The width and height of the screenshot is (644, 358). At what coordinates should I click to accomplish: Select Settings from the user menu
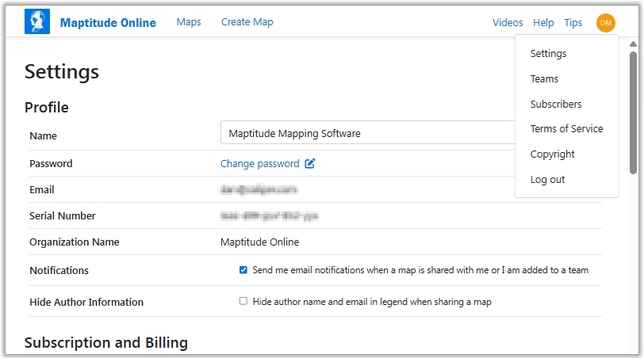click(x=548, y=54)
